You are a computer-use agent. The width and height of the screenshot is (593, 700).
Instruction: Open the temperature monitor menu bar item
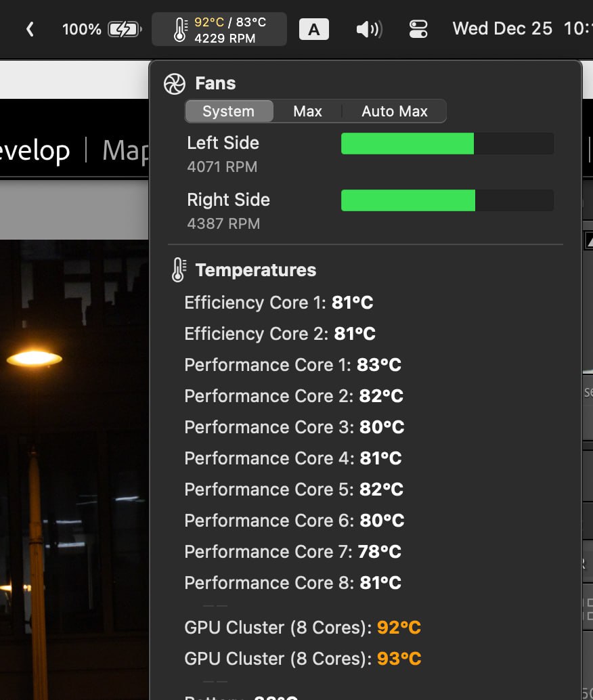(x=219, y=30)
